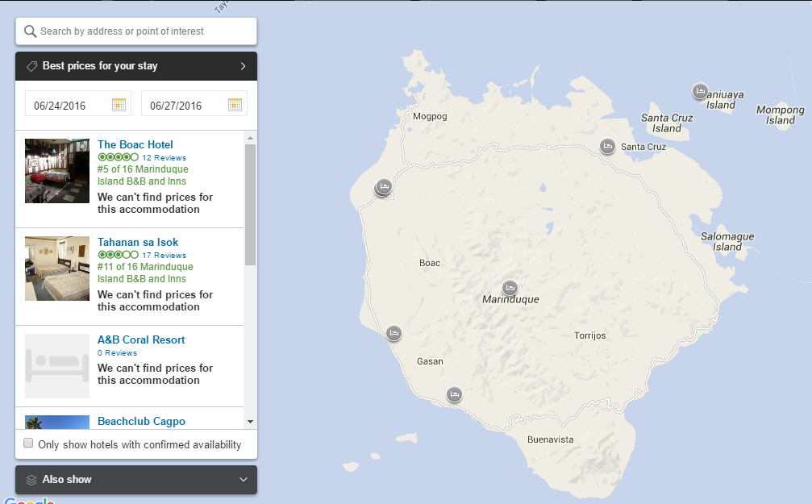Click Tahanan sa Isok room thumbnail
The height and width of the screenshot is (504, 812).
click(57, 269)
